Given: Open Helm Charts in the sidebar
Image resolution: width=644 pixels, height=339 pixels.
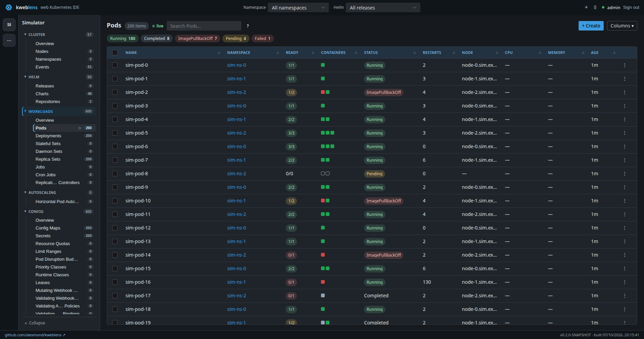Looking at the screenshot, I should click(x=42, y=94).
